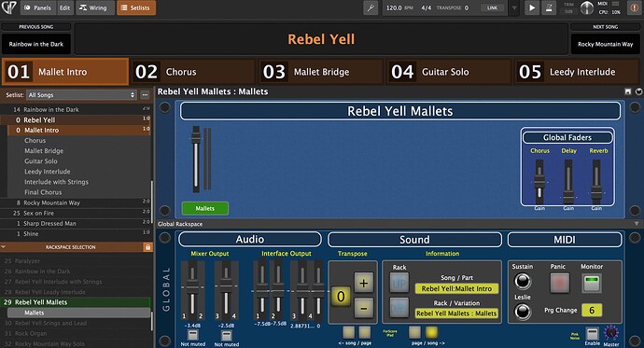This screenshot has width=644, height=348.
Task: Collapse the Global Rackspace panel triangle
Action: (637, 224)
